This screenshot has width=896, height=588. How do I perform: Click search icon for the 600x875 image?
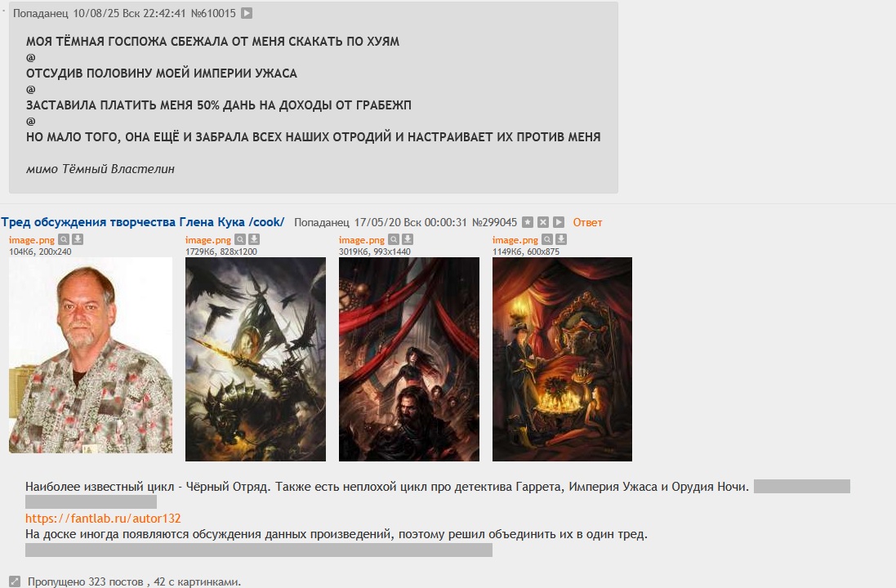point(547,239)
